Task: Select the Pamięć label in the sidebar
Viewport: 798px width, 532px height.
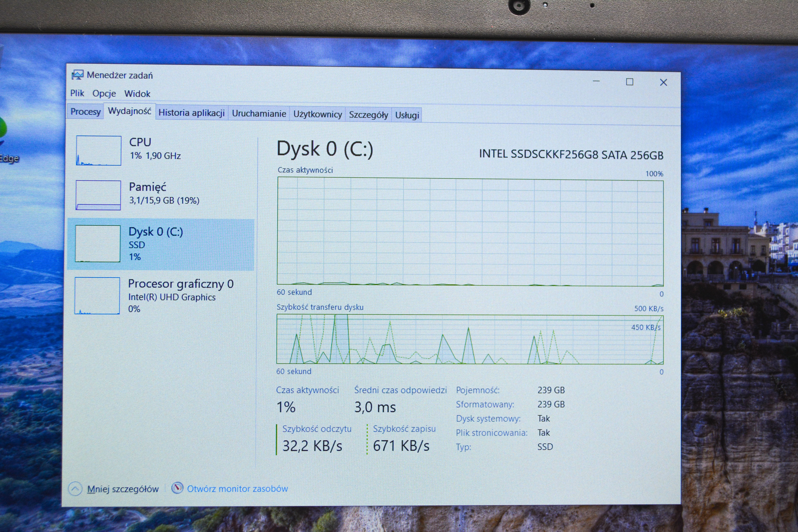Action: [148, 187]
